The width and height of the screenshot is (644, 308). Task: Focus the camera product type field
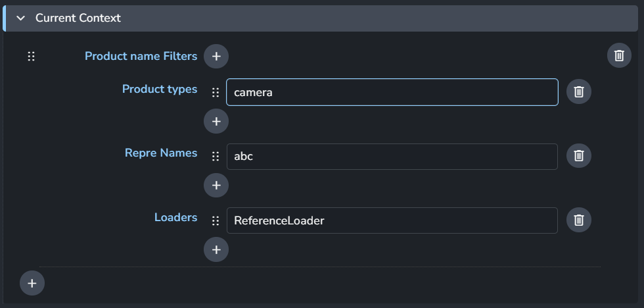coord(392,92)
